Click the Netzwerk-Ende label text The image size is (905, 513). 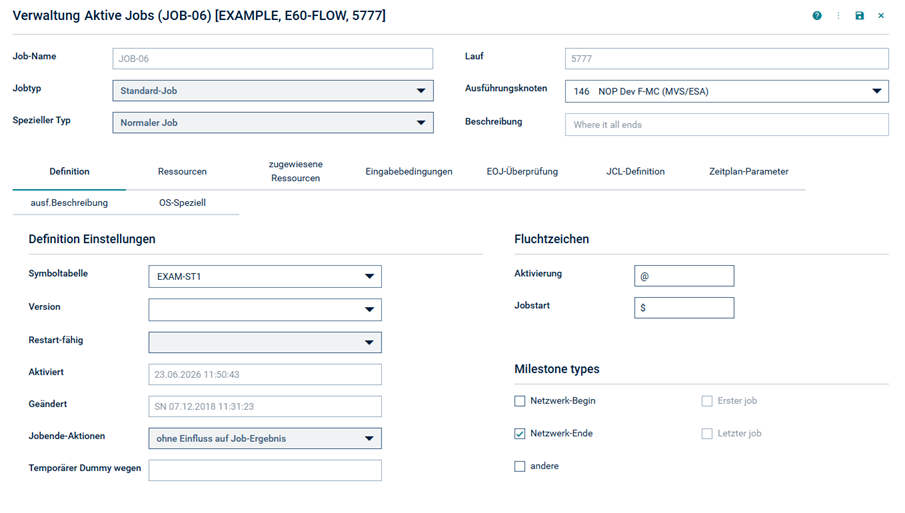562,433
